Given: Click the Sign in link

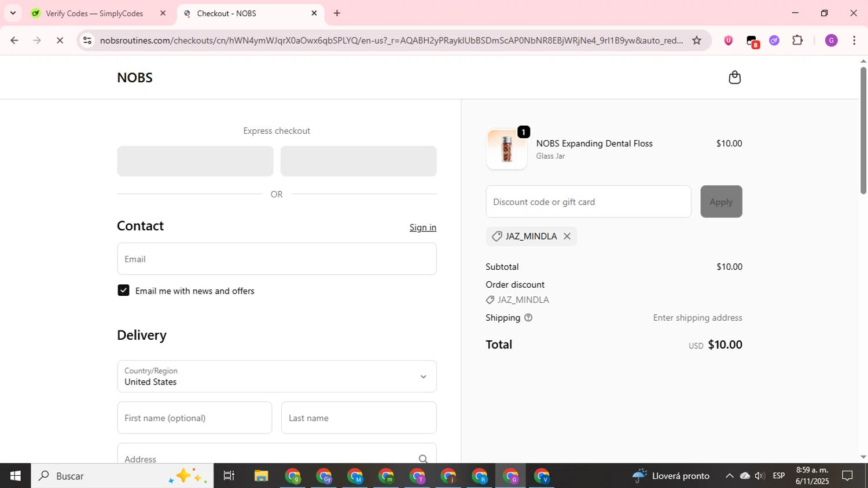Looking at the screenshot, I should tap(423, 228).
